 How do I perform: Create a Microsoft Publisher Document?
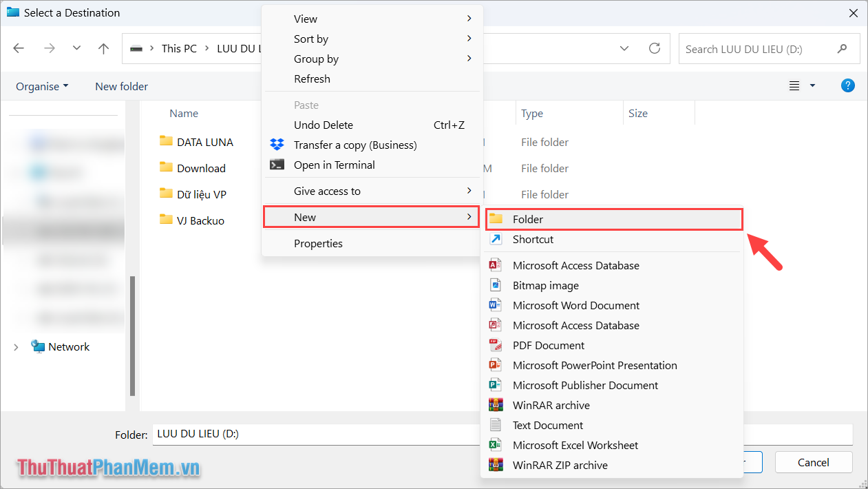tap(612, 385)
